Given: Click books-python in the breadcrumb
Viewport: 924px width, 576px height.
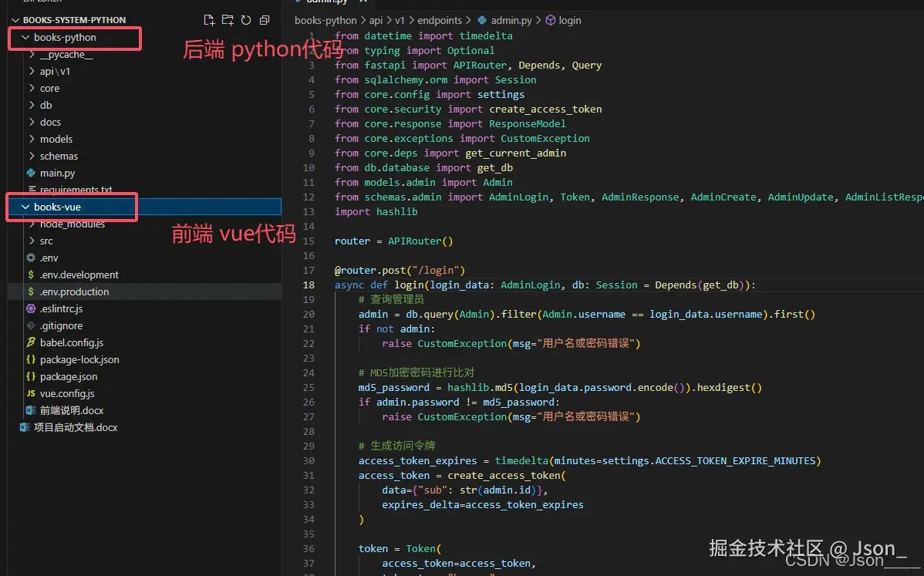Looking at the screenshot, I should click(x=325, y=21).
